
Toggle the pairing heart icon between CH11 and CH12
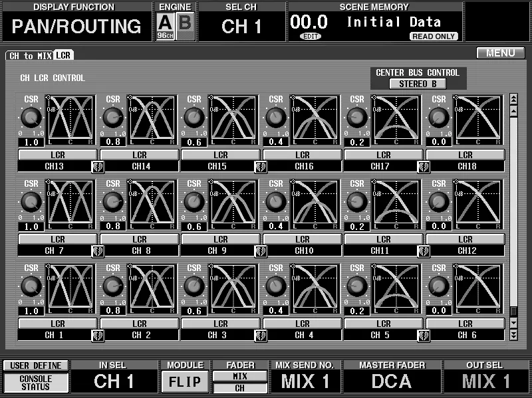coord(424,251)
